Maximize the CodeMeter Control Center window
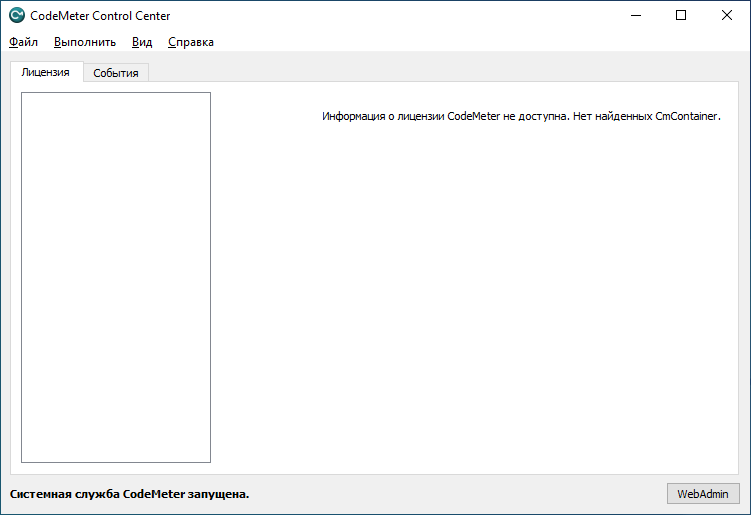Screen dimensions: 752x515 [681, 15]
